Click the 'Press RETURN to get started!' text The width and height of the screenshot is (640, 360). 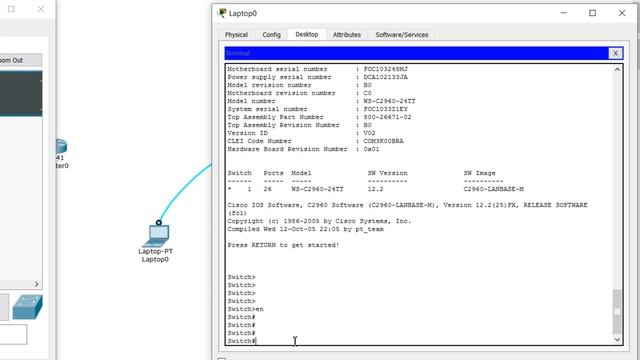283,245
